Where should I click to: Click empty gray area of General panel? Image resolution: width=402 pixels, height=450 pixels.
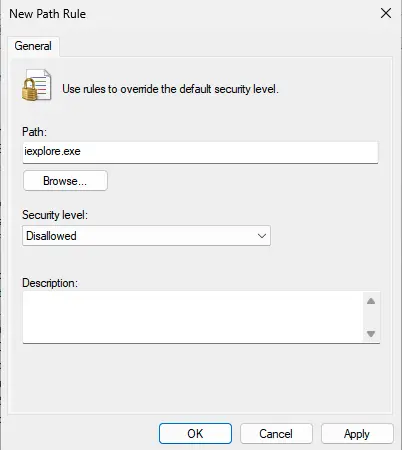(200, 380)
